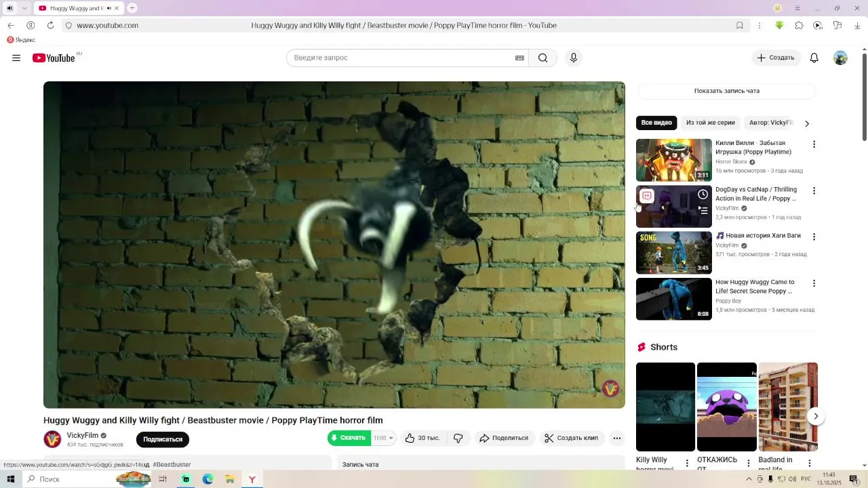This screenshot has height=488, width=868.
Task: Open YouTube notifications bell
Action: pos(814,58)
